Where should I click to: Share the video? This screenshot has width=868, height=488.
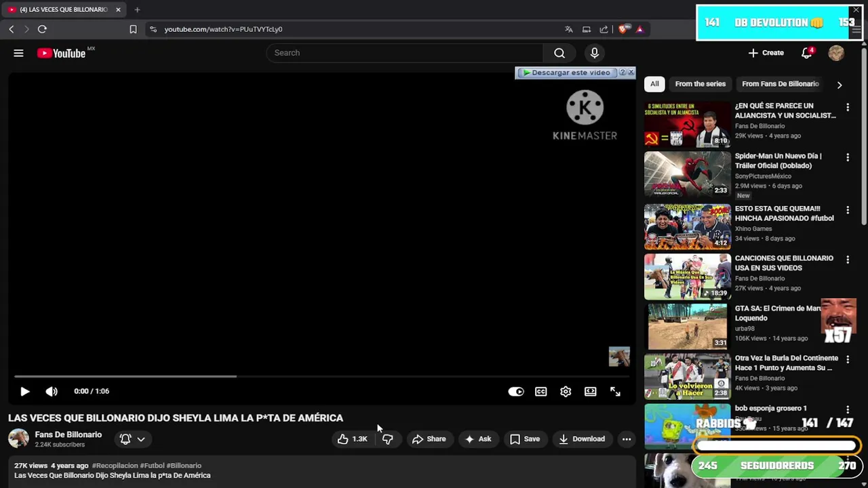point(429,439)
